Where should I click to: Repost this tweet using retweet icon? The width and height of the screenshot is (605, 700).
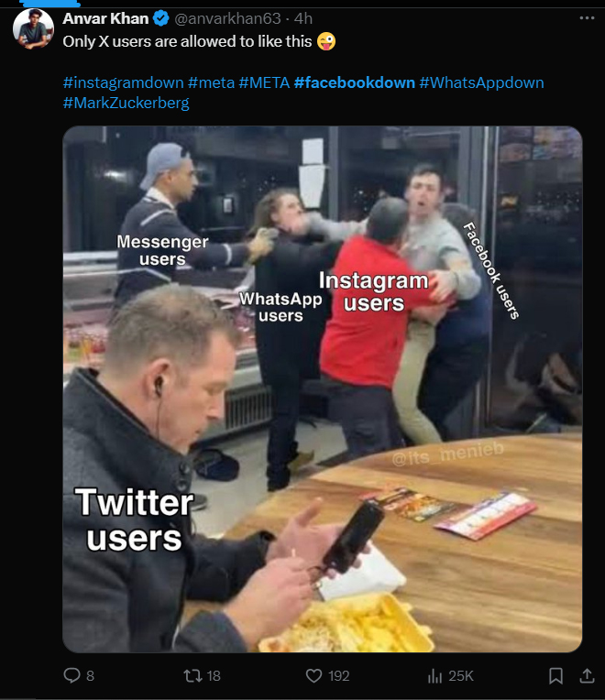tap(192, 676)
